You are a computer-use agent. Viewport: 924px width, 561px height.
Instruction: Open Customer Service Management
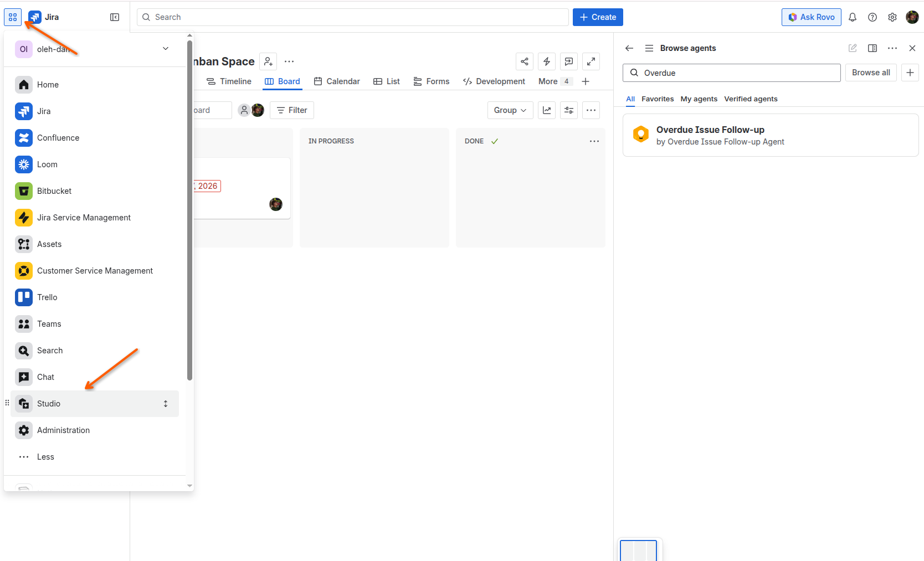pyautogui.click(x=95, y=271)
